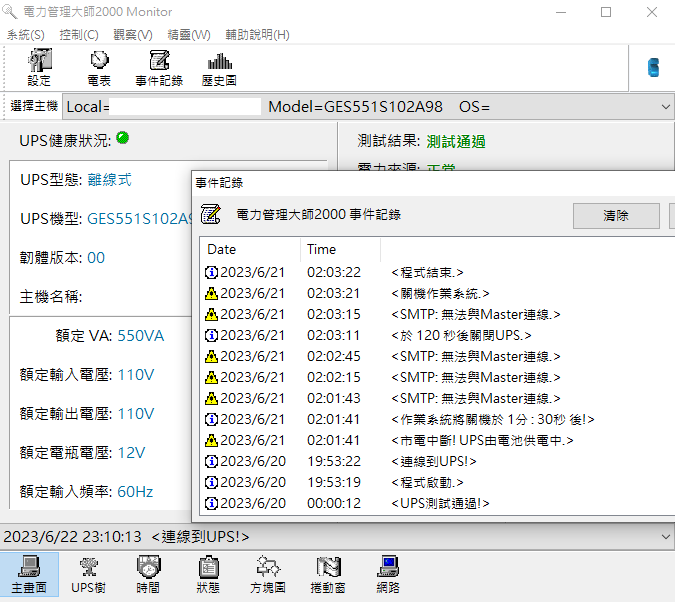Screen dimensions: 675x602
Task: Open the UPS樹 tree view
Action: 88,575
